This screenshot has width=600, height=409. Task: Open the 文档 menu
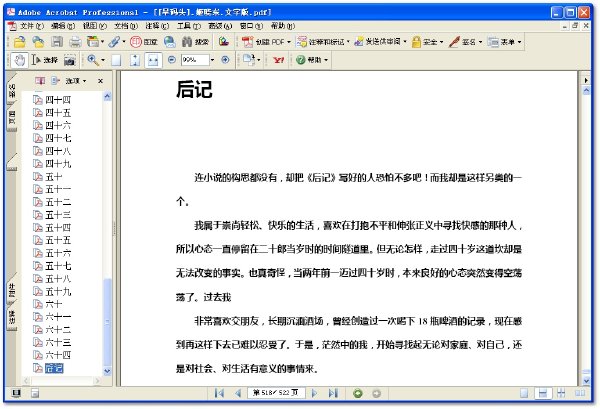[126, 26]
